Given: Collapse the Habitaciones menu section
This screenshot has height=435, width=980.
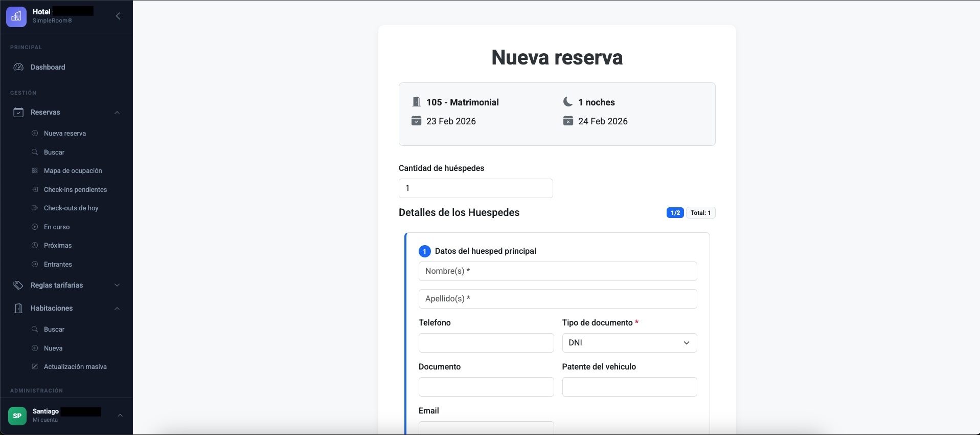Looking at the screenshot, I should pyautogui.click(x=117, y=309).
